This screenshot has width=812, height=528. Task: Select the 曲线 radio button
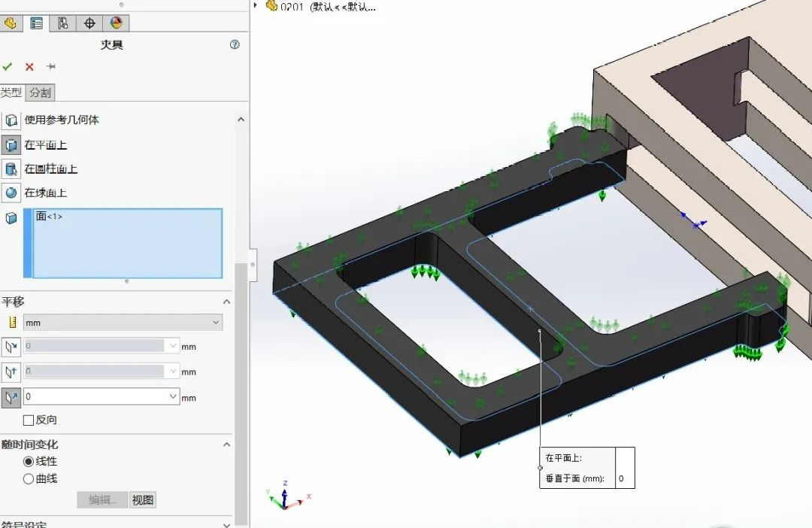coord(29,478)
